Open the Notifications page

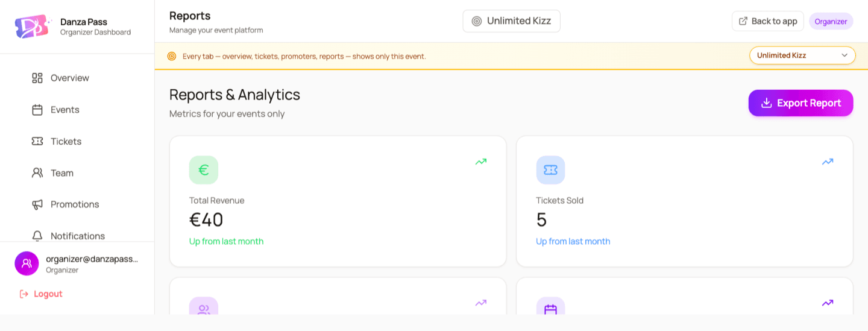coord(77,236)
